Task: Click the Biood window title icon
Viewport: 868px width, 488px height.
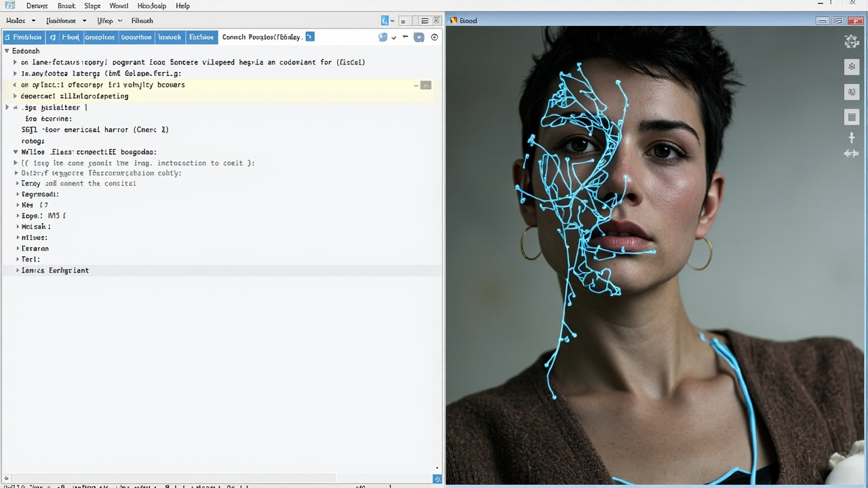Action: pyautogui.click(x=454, y=20)
